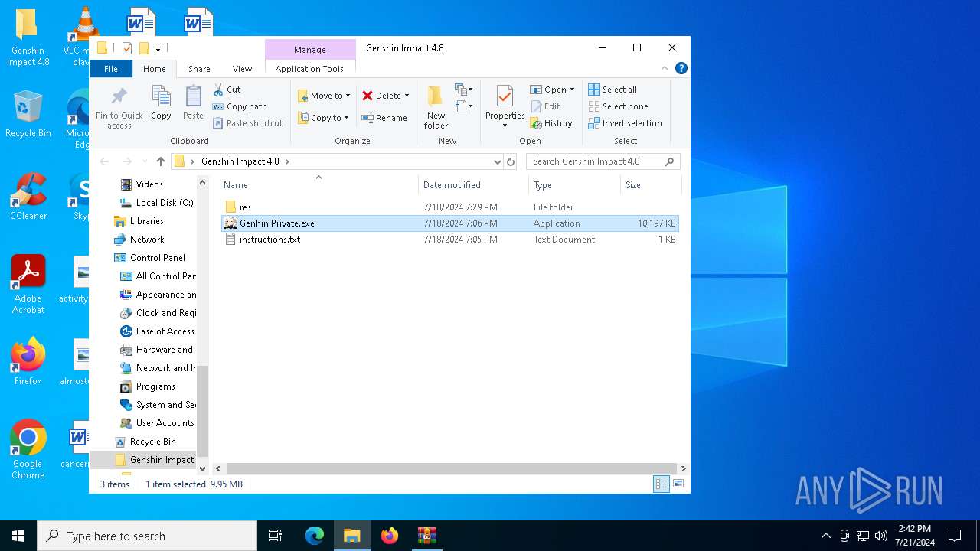Click the Manage contextual tab
980x551 pixels.
click(310, 50)
